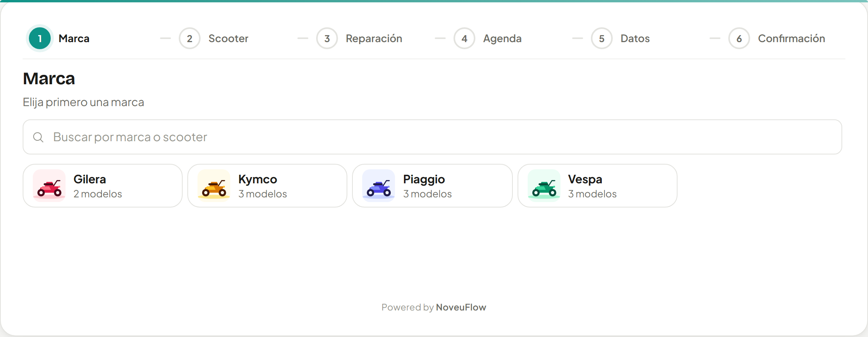Select step 5 circle for Datos
868x337 pixels.
coord(602,39)
